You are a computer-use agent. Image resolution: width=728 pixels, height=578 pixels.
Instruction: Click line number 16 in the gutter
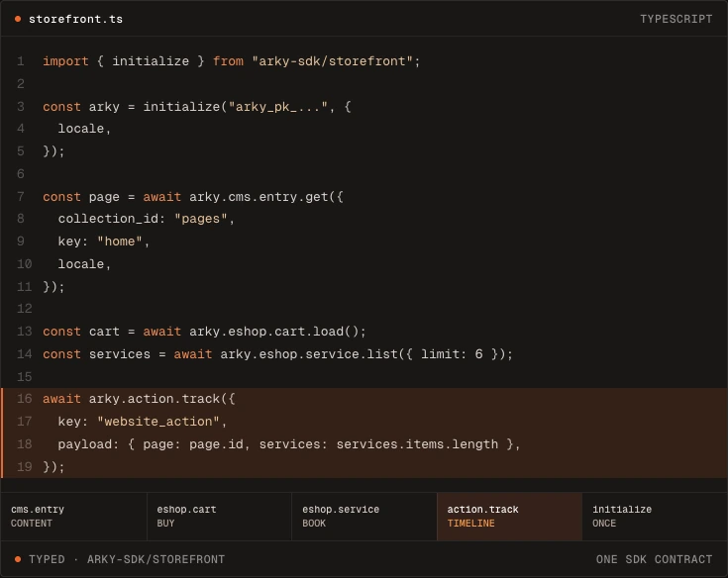coord(24,399)
